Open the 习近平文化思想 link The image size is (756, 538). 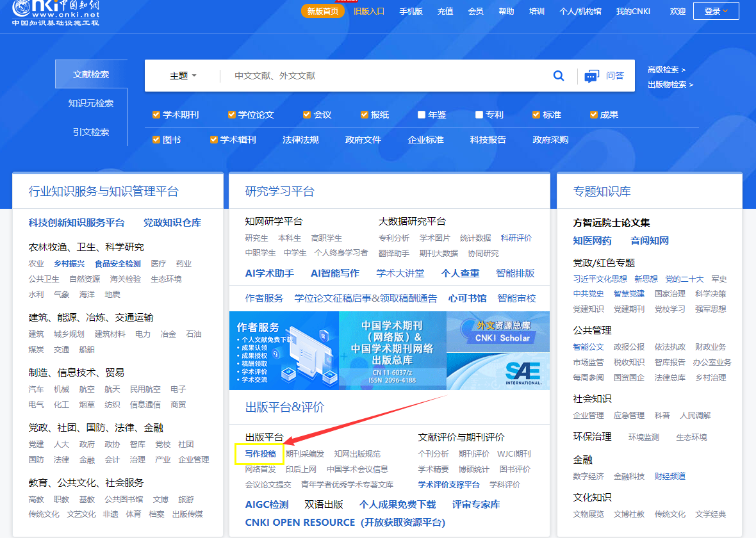pos(600,279)
